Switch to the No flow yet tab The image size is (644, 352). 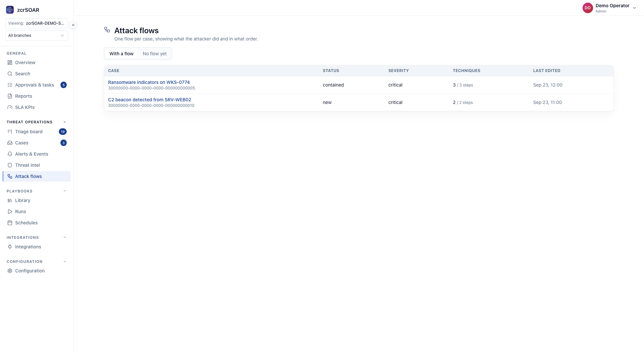coord(154,54)
